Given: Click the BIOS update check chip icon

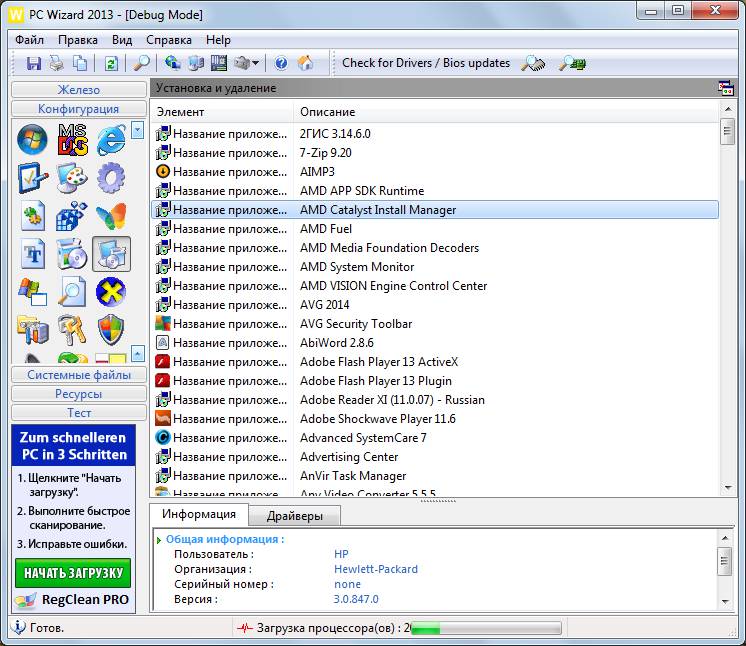Looking at the screenshot, I should coord(572,63).
